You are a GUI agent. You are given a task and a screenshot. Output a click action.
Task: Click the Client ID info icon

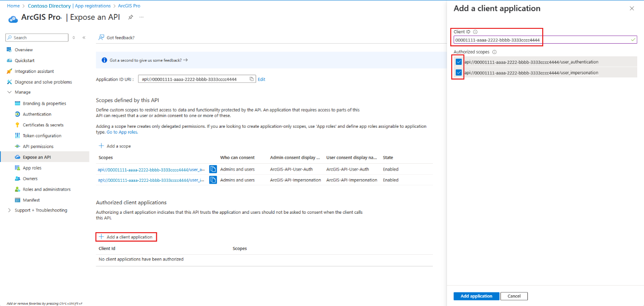(x=475, y=32)
